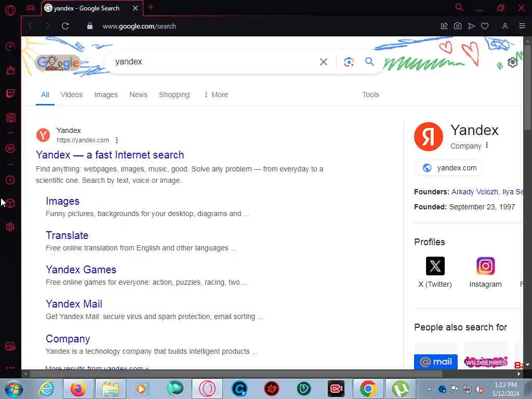
Task: Search by image with Google Lens
Action: point(349,62)
